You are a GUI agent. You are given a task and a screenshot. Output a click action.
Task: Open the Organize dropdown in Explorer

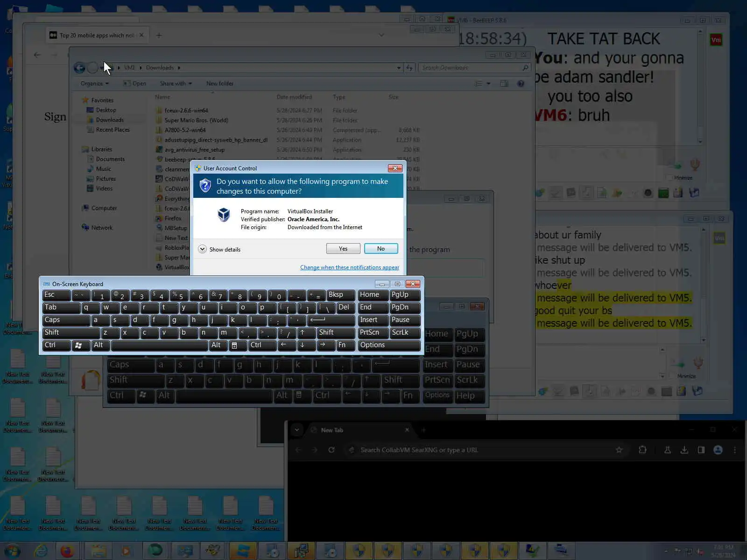94,84
